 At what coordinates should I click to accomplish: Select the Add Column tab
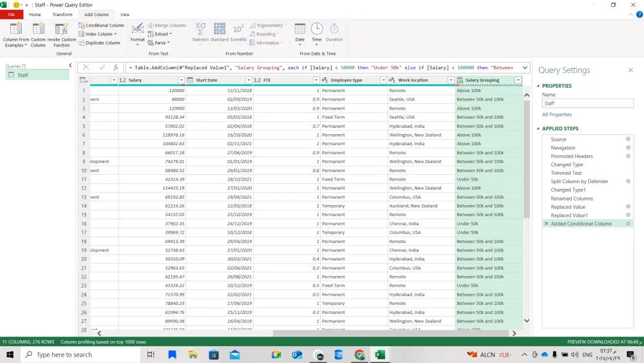click(97, 14)
